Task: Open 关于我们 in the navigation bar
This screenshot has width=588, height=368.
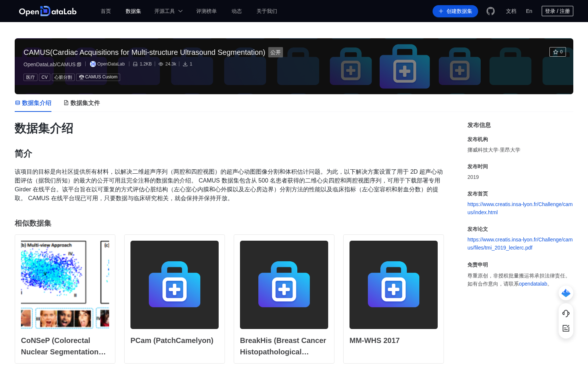Action: point(267,11)
